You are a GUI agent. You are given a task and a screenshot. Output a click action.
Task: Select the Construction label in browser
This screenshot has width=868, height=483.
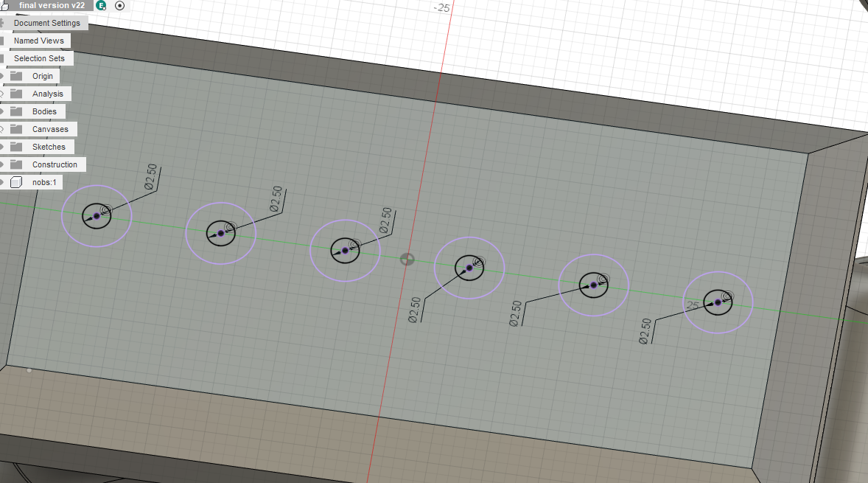(55, 165)
